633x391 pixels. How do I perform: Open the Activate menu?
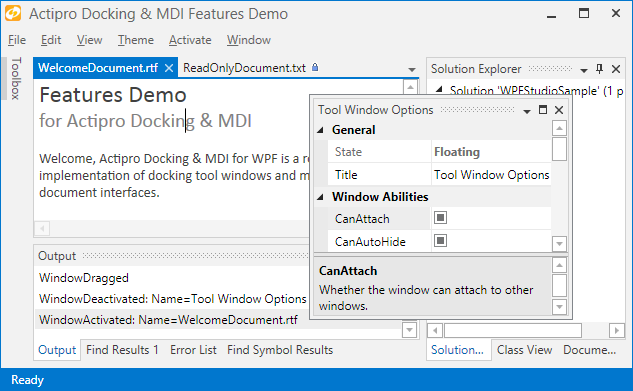[190, 40]
